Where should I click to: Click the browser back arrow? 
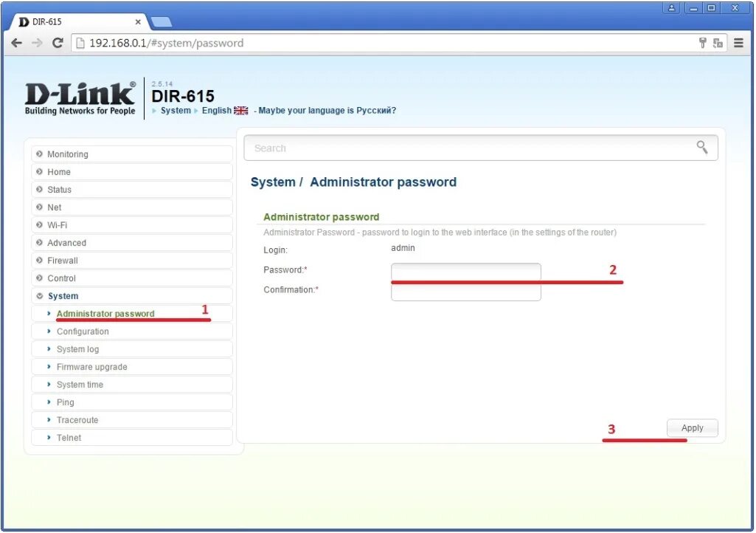tap(17, 43)
